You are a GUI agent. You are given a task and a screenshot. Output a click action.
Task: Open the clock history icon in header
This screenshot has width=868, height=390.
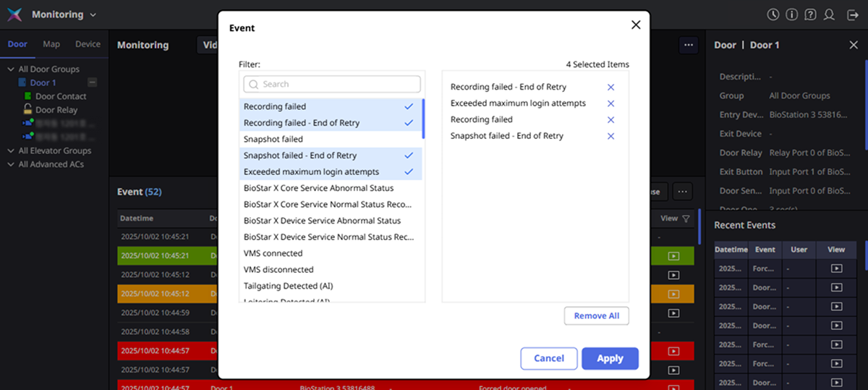[x=773, y=14]
